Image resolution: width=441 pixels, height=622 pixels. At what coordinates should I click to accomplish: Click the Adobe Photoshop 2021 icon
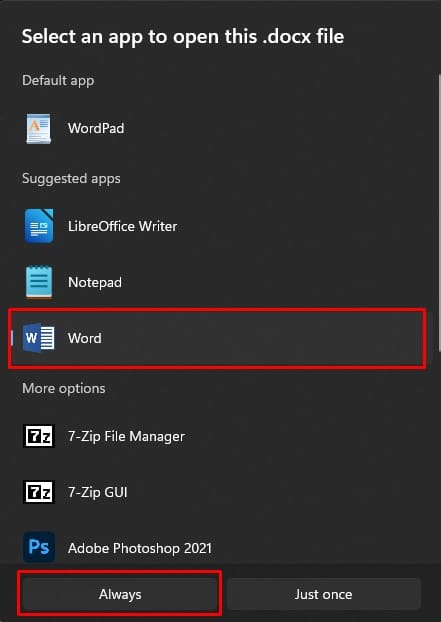click(x=39, y=547)
